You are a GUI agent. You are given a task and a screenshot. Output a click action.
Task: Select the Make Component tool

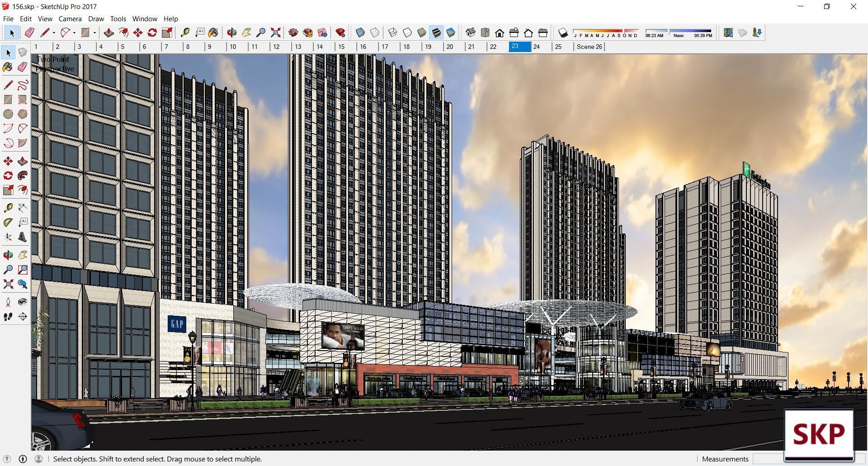pos(23,53)
